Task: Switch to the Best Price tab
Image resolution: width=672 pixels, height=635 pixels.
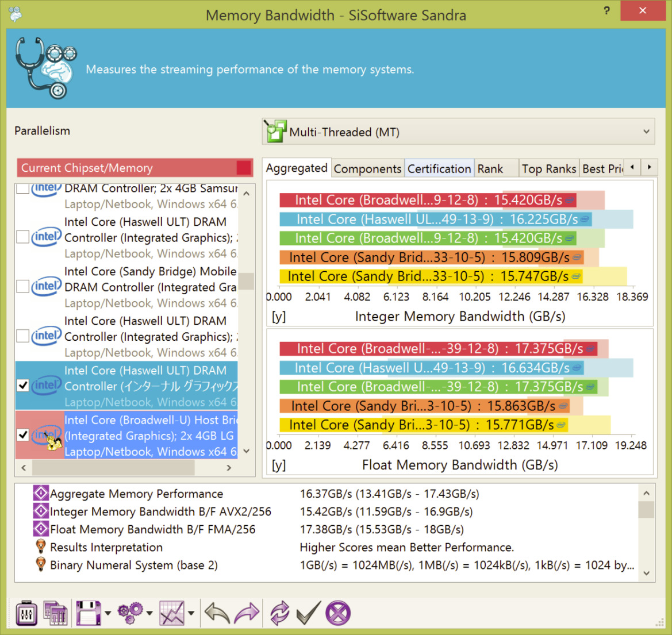Action: click(x=602, y=169)
